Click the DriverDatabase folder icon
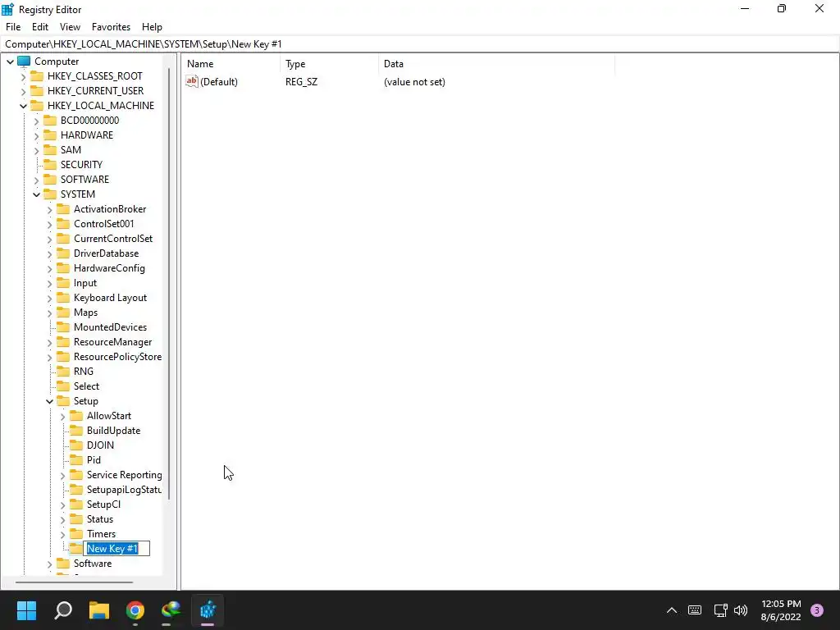 pos(63,253)
